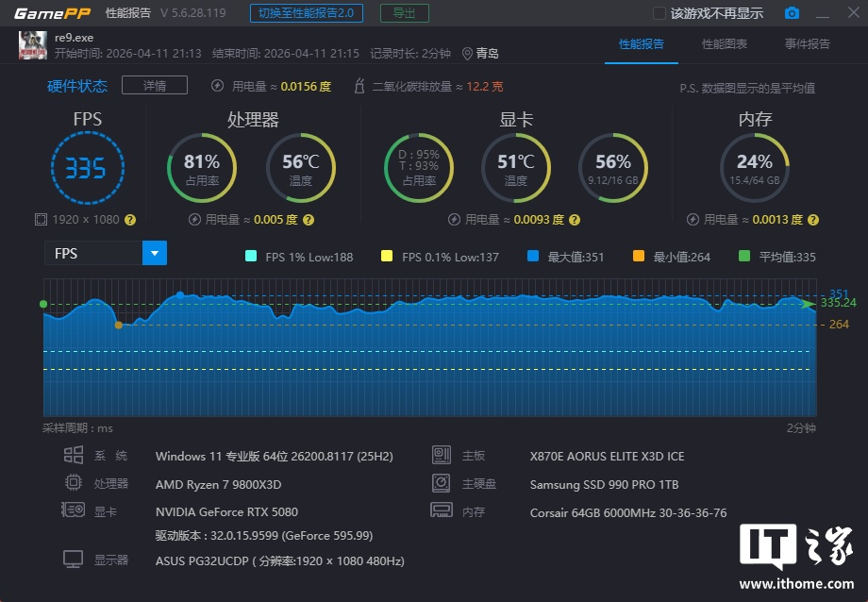This screenshot has width=868, height=602.
Task: Click the Qingdao location pin icon
Action: 467,54
